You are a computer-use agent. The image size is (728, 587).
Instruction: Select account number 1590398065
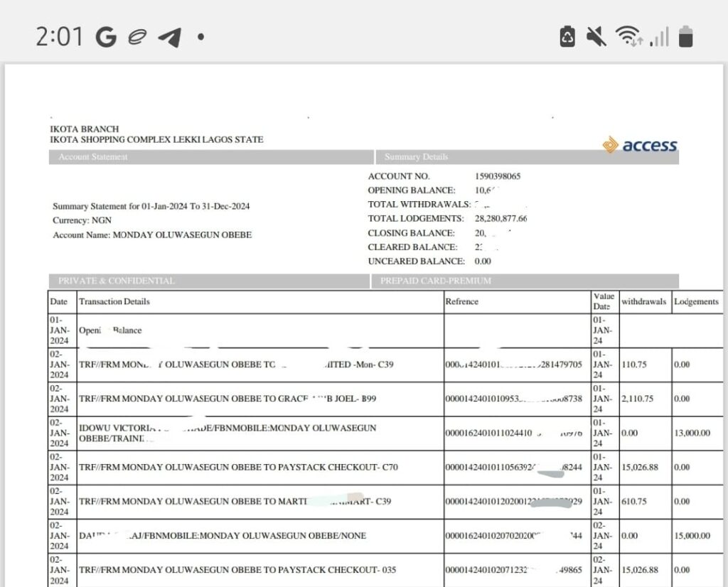[x=498, y=176]
